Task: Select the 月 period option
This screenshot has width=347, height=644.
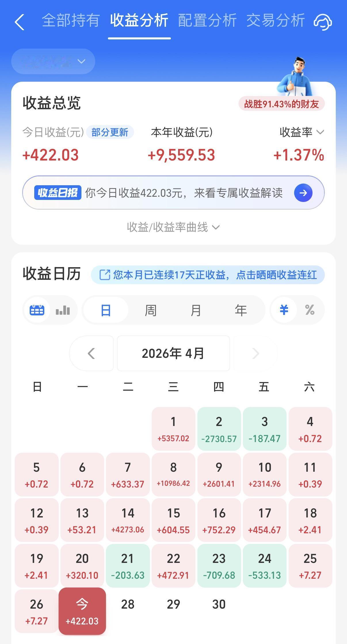Action: point(196,310)
